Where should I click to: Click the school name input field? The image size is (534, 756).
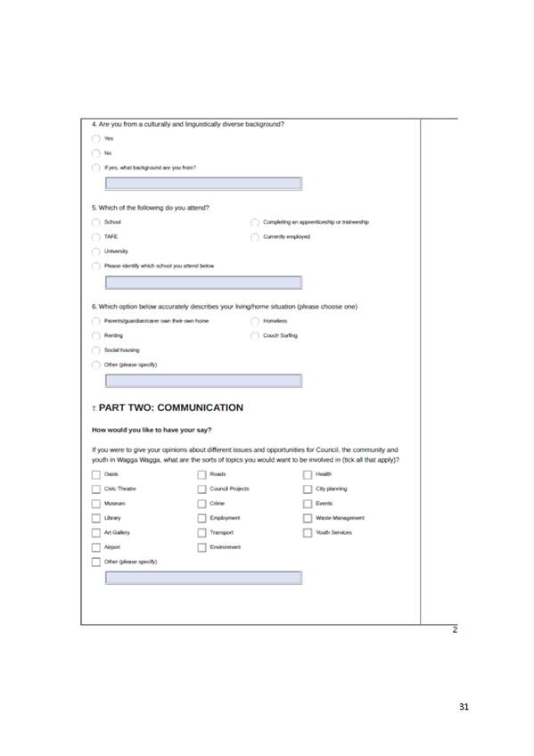204,282
